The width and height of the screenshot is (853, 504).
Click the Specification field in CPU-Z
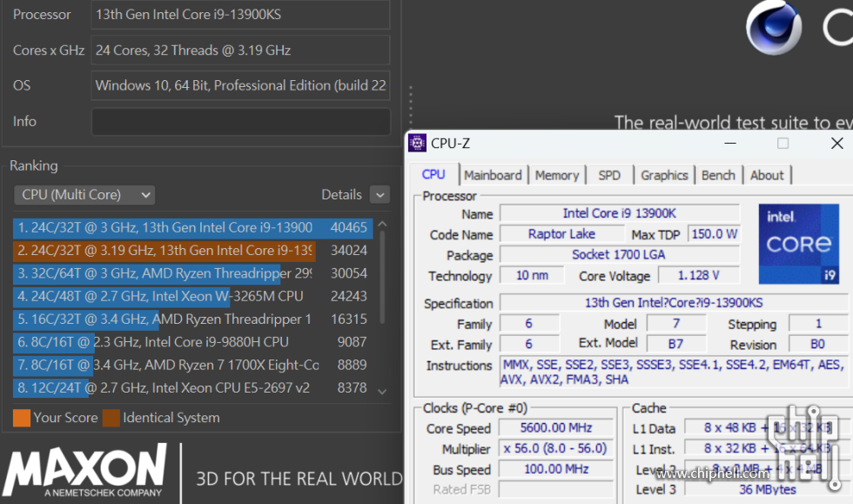pos(674,303)
